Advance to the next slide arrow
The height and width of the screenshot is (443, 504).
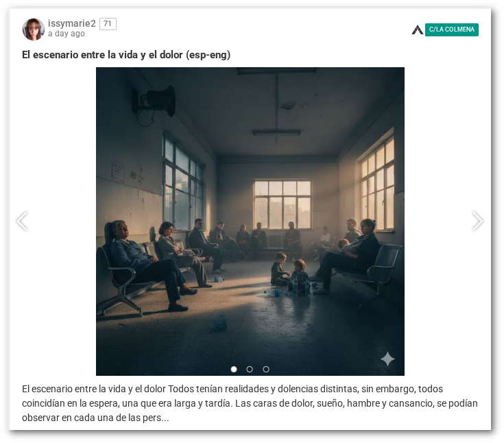click(477, 221)
